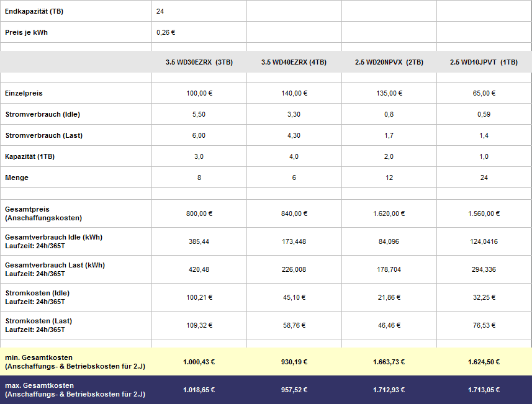Select the Stromverbrauch (Last) row label

pyautogui.click(x=76, y=135)
